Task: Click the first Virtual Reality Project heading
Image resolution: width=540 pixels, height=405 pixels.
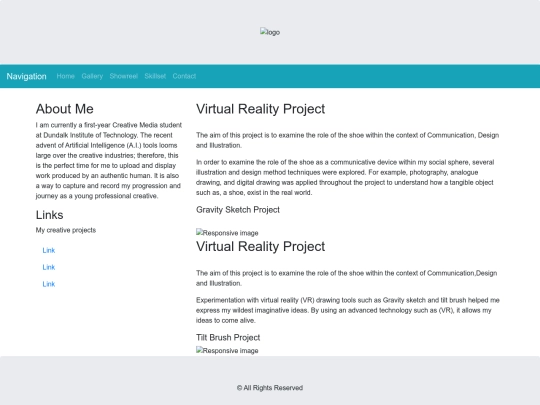Action: click(260, 109)
